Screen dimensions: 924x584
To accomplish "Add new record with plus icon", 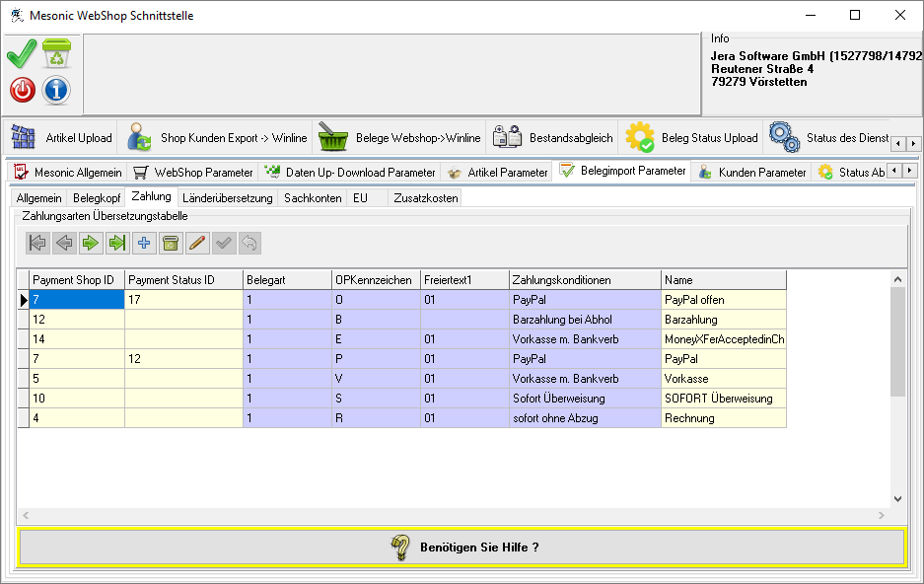I will [x=144, y=243].
